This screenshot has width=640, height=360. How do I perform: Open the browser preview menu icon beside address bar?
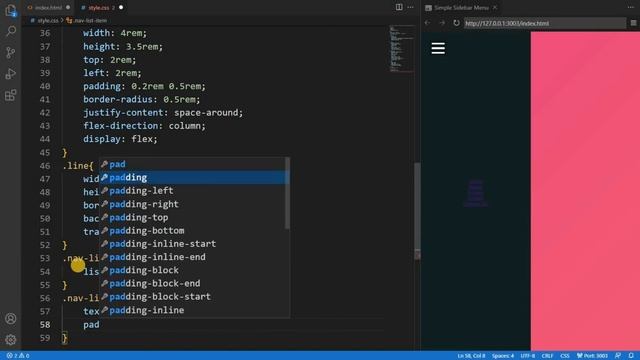pyautogui.click(x=633, y=23)
